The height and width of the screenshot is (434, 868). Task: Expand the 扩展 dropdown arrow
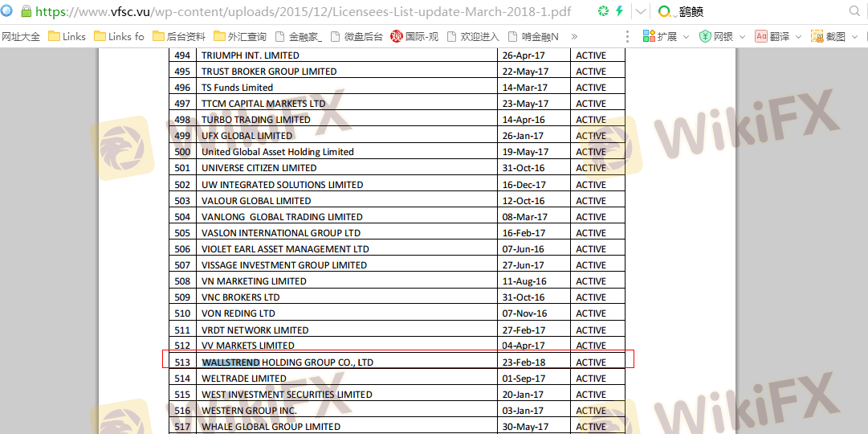click(x=686, y=37)
